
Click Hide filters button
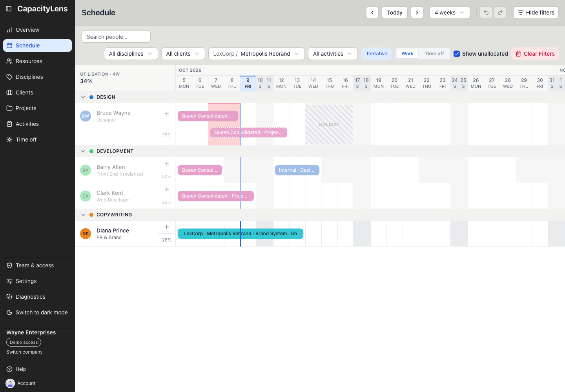pyautogui.click(x=536, y=13)
